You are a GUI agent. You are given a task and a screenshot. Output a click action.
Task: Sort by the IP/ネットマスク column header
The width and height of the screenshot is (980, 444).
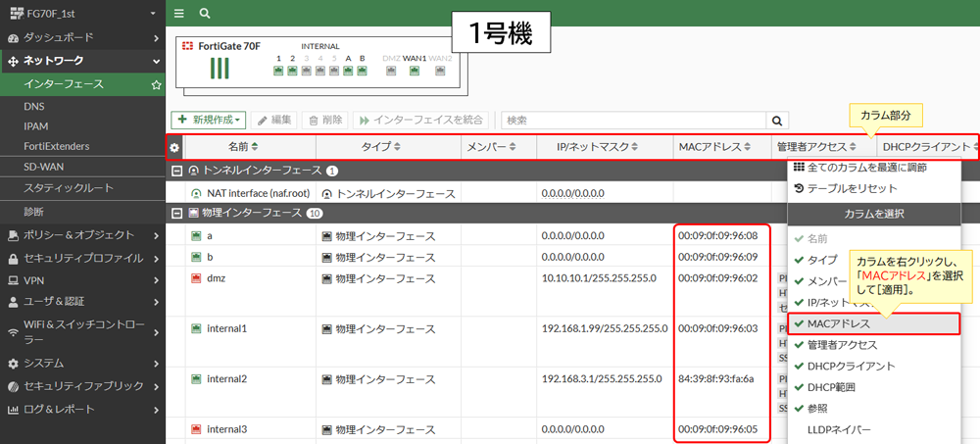[598, 148]
